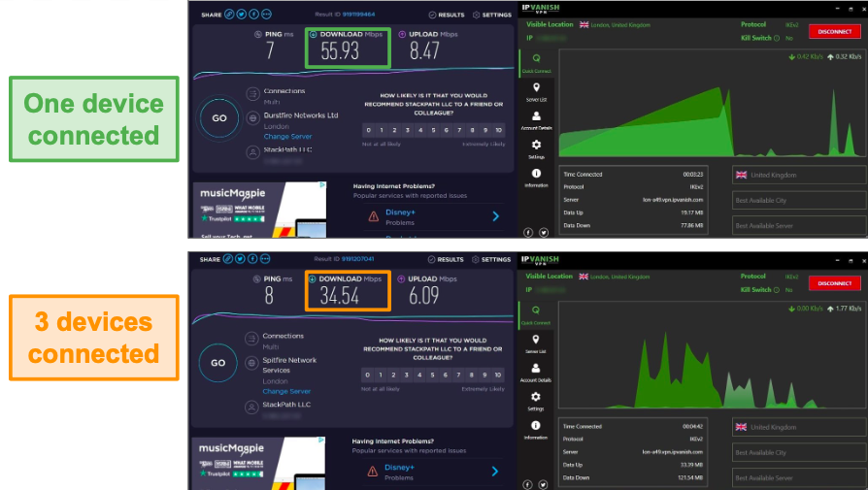The image size is (868, 490).
Task: Open Settings gear in IPVanish connected 00:04:42
Action: point(535,401)
